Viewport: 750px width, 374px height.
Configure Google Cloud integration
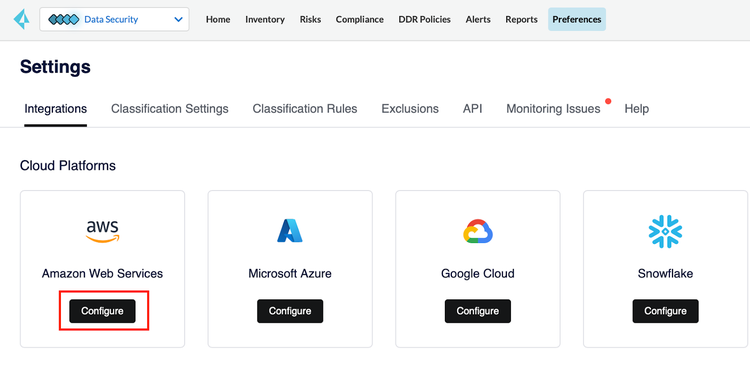478,311
